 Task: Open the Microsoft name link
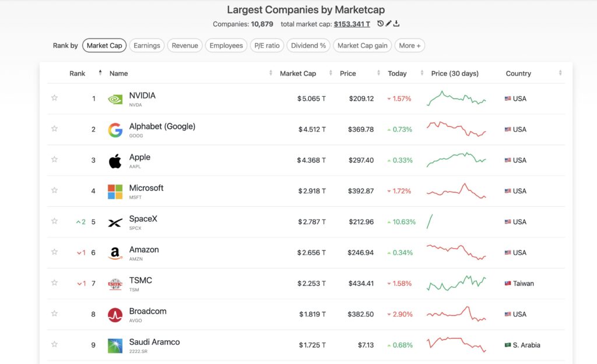pos(146,188)
